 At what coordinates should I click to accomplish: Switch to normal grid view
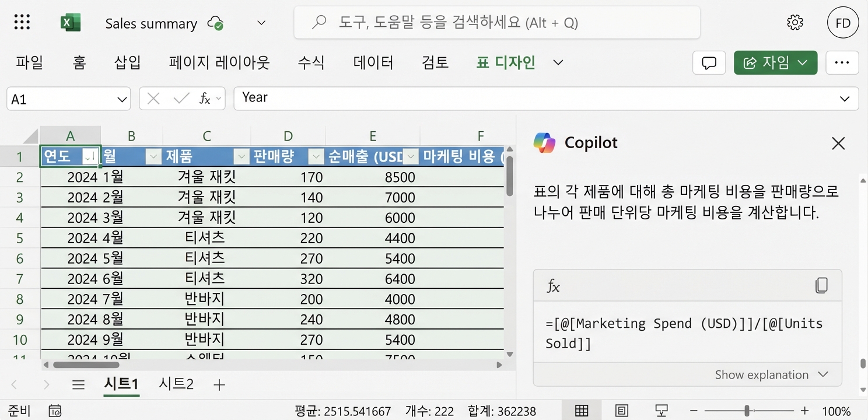582,411
